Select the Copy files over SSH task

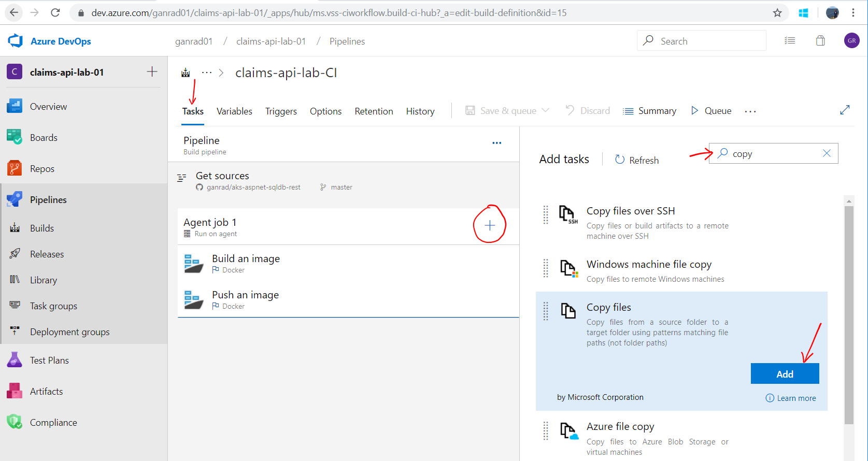click(681, 223)
